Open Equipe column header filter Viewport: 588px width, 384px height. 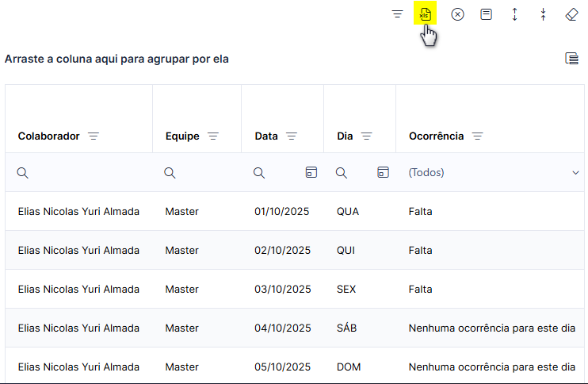pyautogui.click(x=213, y=136)
